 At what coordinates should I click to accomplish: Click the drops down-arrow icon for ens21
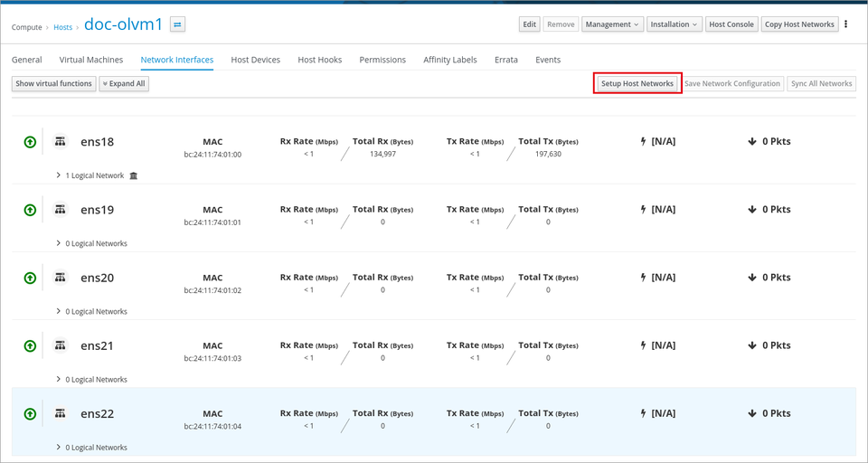pos(751,345)
